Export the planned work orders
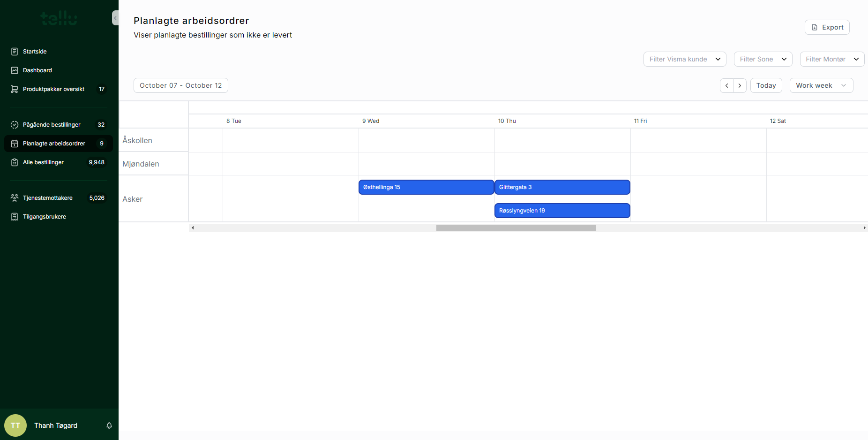868x440 pixels. [x=827, y=27]
